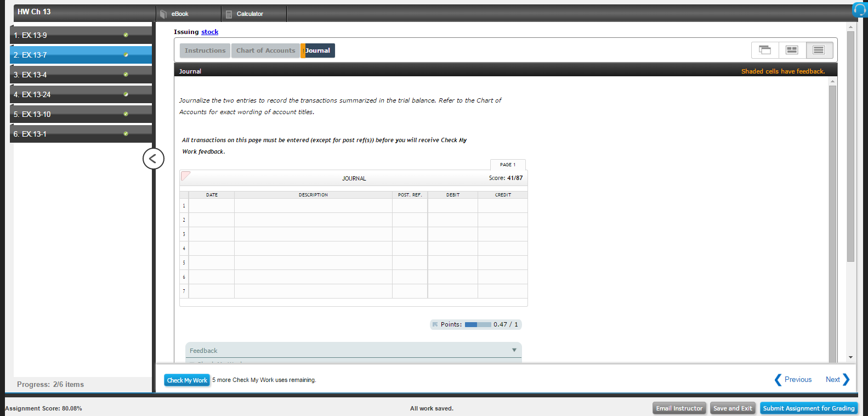Click Submit Assignment for Grading
The width and height of the screenshot is (868, 416).
(x=809, y=408)
